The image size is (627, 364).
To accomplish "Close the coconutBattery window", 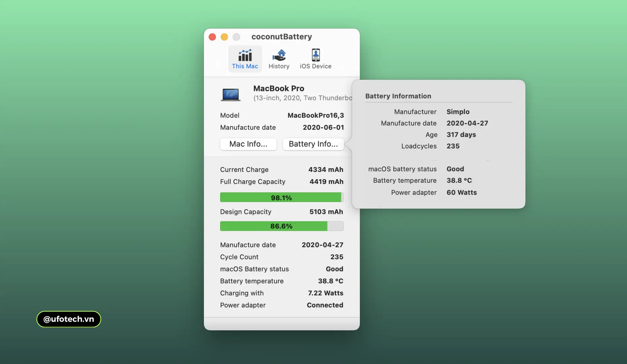I will [x=212, y=37].
